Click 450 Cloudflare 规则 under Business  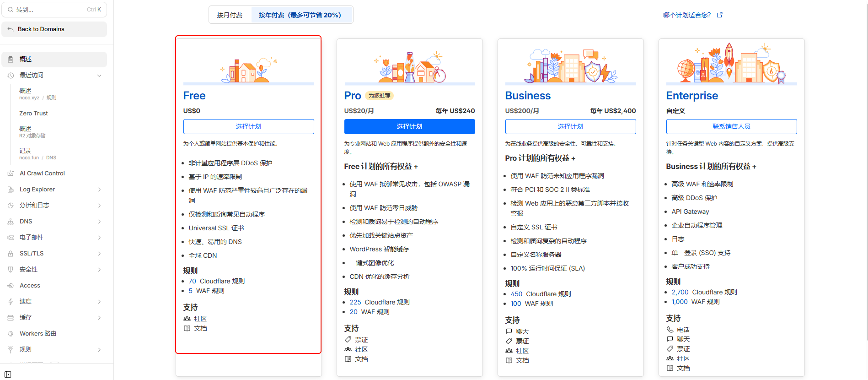pyautogui.click(x=541, y=294)
